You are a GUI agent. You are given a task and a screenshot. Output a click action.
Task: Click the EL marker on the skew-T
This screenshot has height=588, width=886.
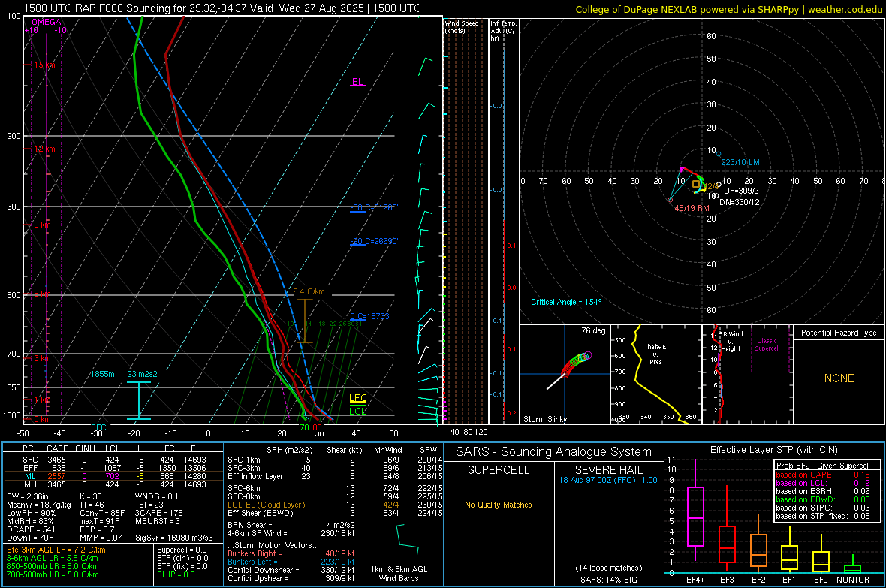(357, 82)
